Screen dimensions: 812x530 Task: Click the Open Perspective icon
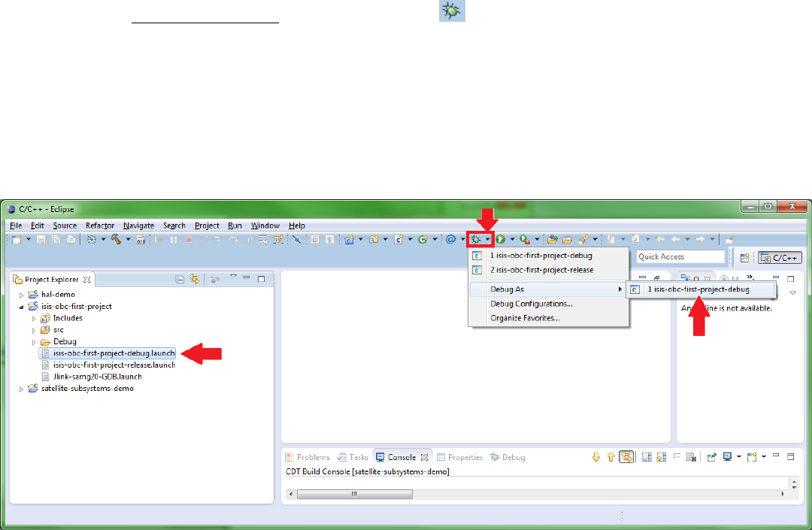744,257
